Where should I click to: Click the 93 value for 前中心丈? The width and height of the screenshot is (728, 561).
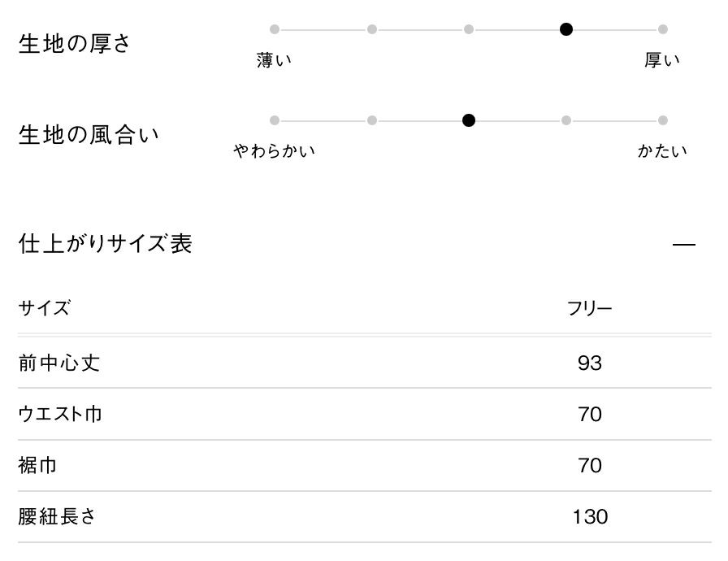point(590,363)
